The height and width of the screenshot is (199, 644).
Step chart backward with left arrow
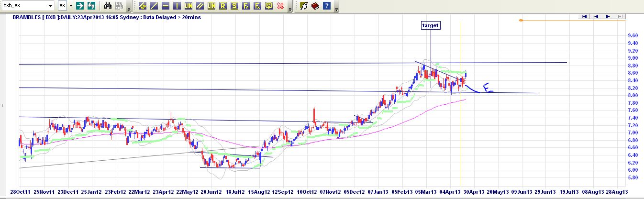[596, 16]
